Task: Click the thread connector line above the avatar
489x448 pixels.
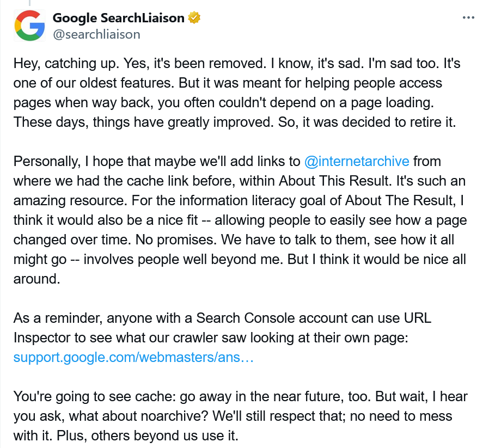Action: point(29,3)
